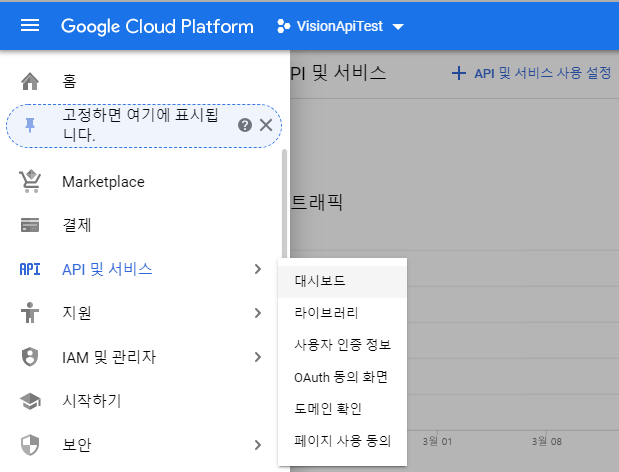The image size is (619, 472).
Task: Click the page title PI 및 서비스
Action: pos(338,73)
